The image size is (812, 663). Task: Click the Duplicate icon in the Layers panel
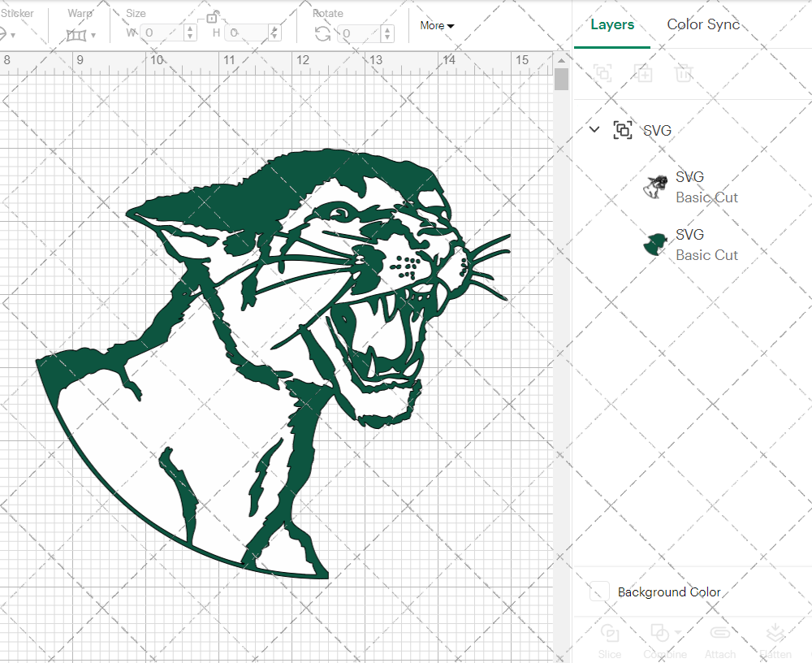tap(644, 74)
